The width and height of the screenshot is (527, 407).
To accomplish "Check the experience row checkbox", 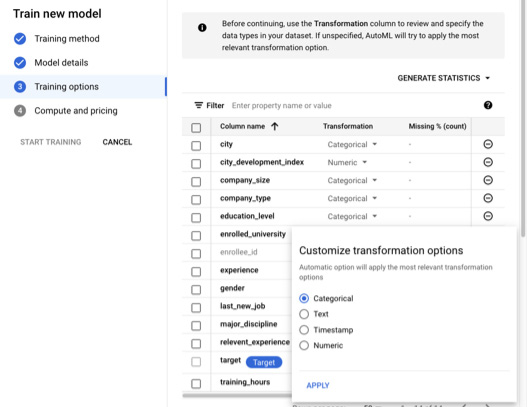I will click(196, 272).
